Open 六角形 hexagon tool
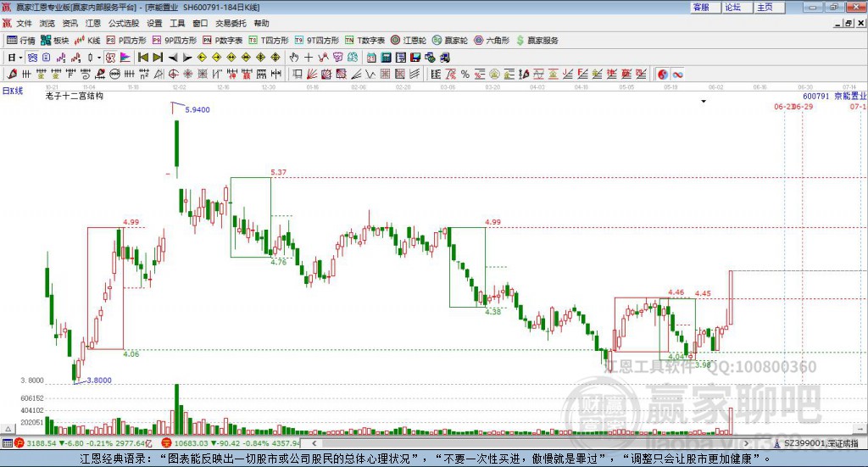The height and width of the screenshot is (467, 868). pos(492,41)
